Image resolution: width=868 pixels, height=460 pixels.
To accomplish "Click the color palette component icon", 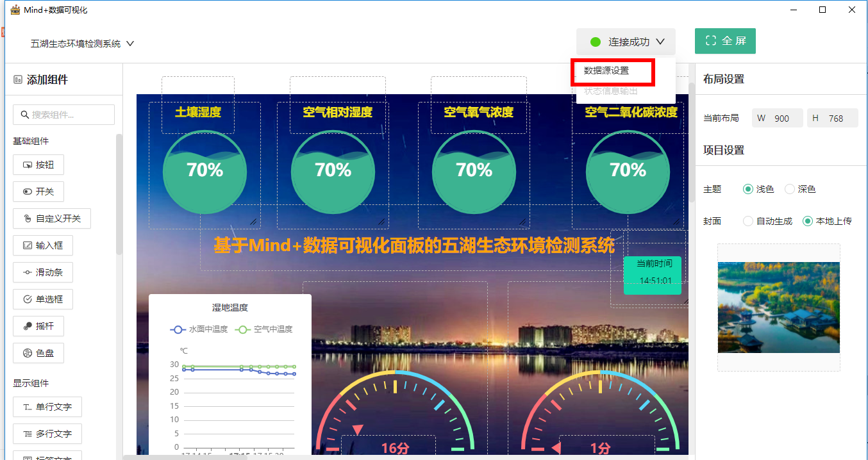I will (28, 353).
